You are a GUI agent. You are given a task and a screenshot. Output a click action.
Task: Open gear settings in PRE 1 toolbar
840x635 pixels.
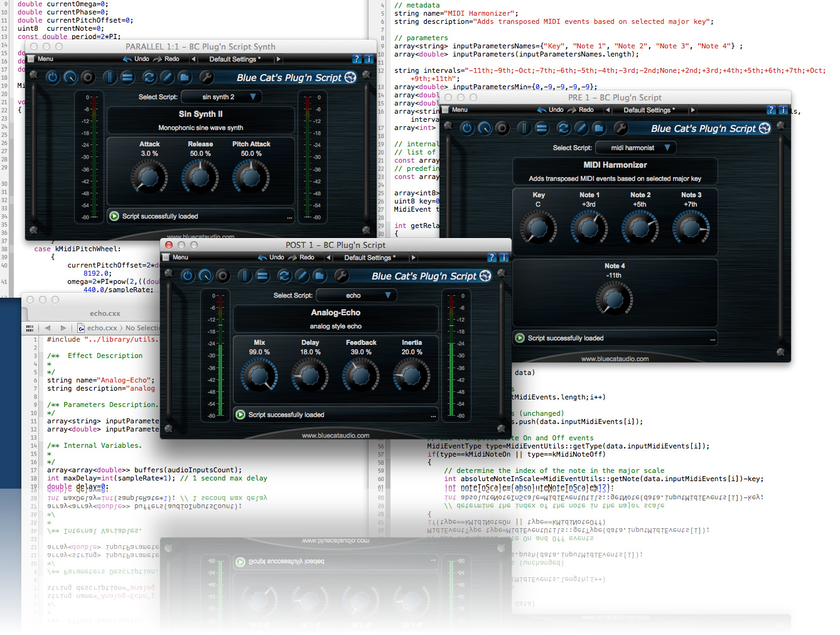point(502,128)
